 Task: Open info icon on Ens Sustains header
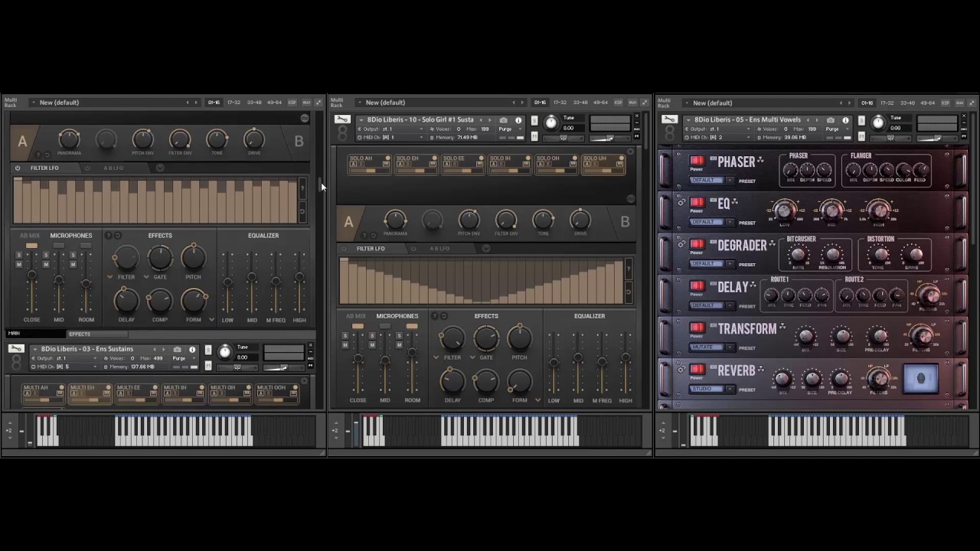(192, 350)
